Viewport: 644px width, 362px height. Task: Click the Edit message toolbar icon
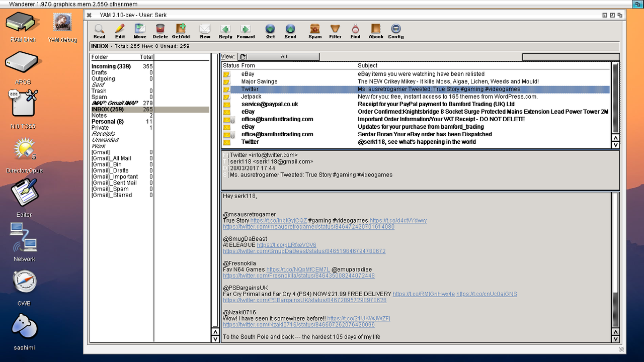pos(120,31)
